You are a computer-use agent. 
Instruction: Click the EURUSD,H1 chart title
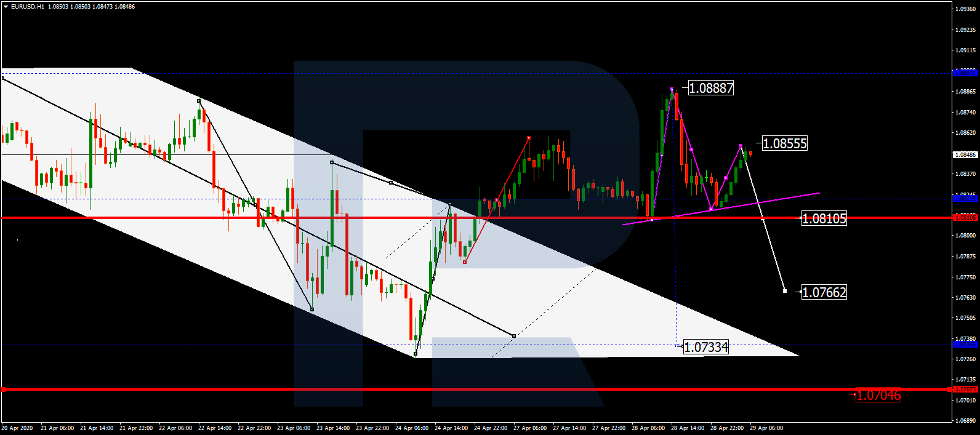coord(28,7)
